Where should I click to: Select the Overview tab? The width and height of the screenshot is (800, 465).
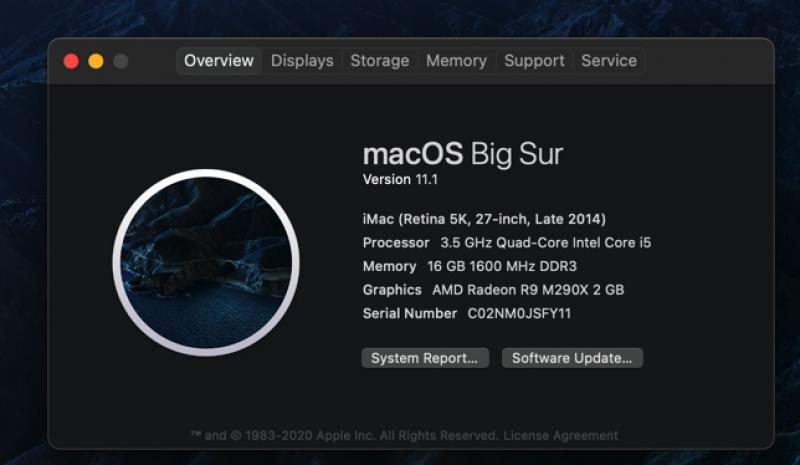click(219, 61)
